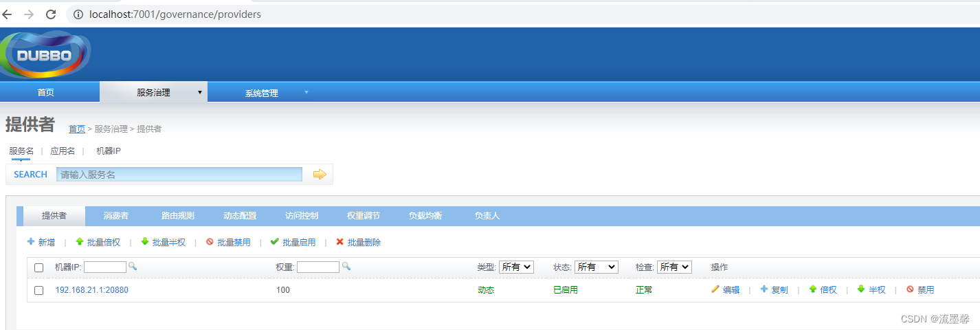This screenshot has width=980, height=330.
Task: Open the 状态 filter dropdown
Action: tap(597, 267)
